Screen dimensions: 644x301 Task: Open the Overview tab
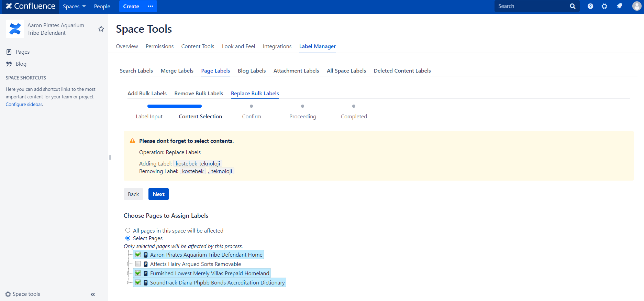click(x=127, y=46)
